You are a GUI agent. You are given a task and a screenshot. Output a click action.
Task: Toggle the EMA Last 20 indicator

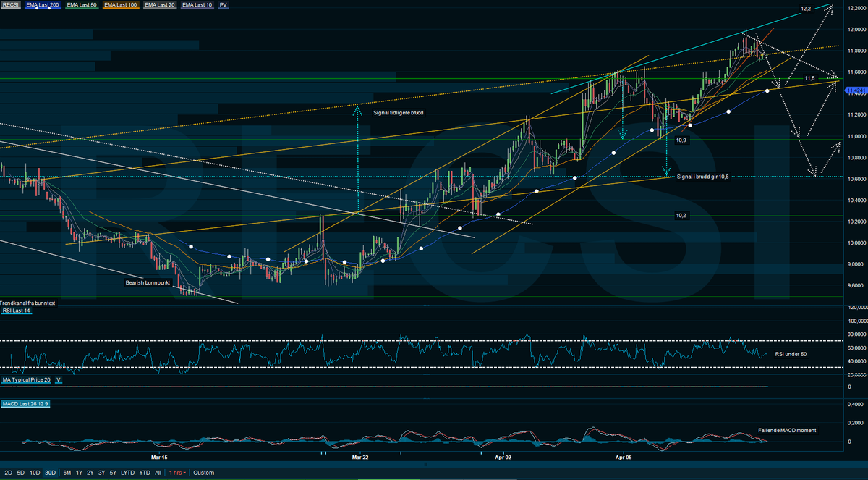tap(161, 5)
